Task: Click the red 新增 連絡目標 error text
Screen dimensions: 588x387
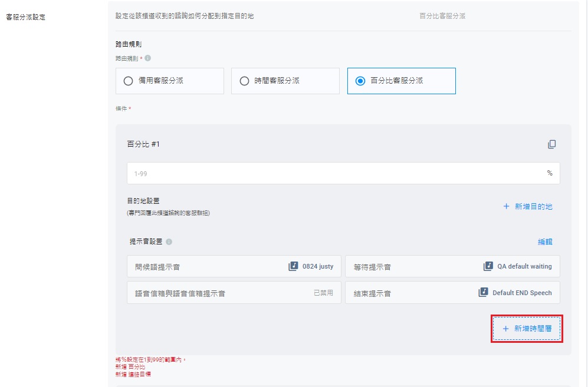Action: pyautogui.click(x=133, y=374)
